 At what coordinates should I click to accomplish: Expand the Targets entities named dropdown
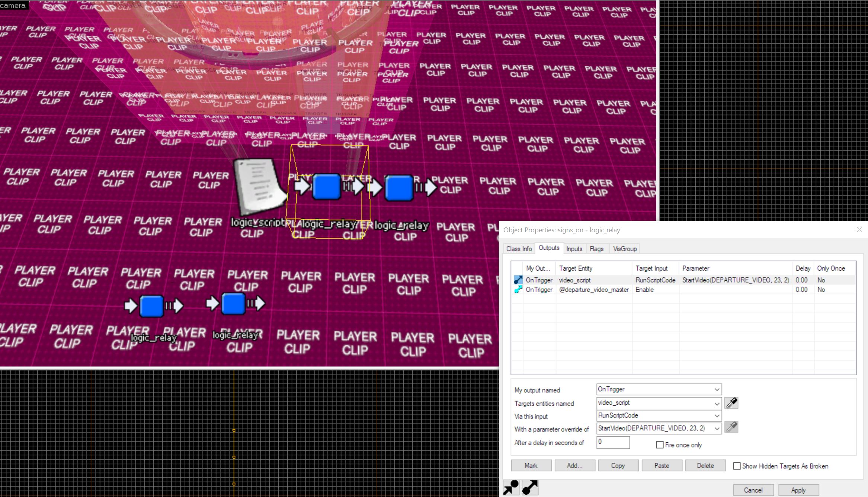tap(717, 403)
